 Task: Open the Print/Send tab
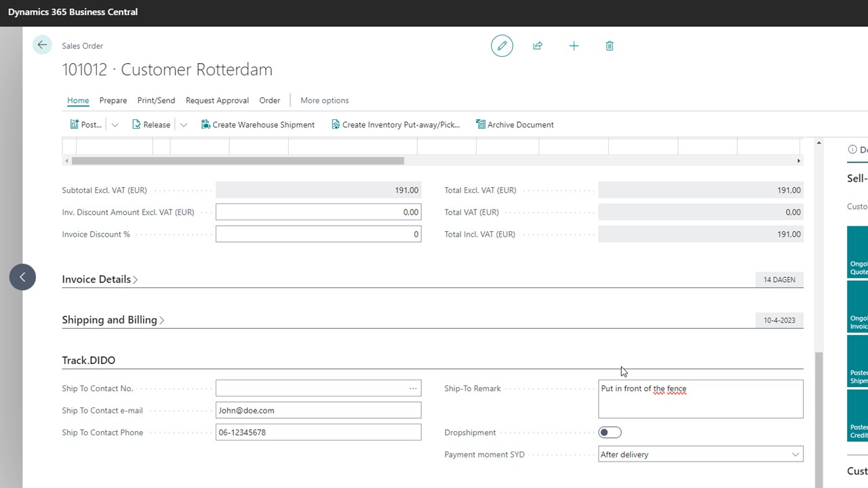tap(156, 100)
